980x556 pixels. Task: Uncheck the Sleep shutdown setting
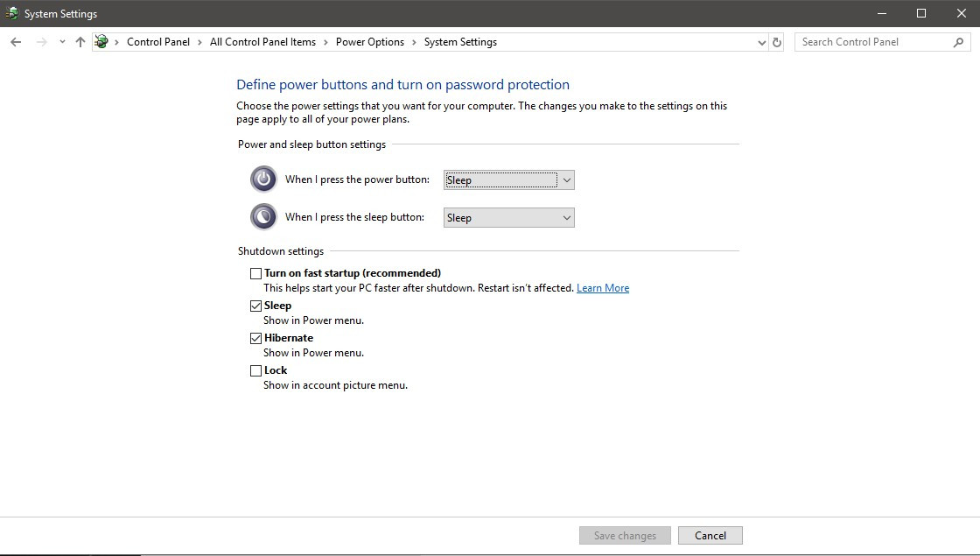click(256, 306)
